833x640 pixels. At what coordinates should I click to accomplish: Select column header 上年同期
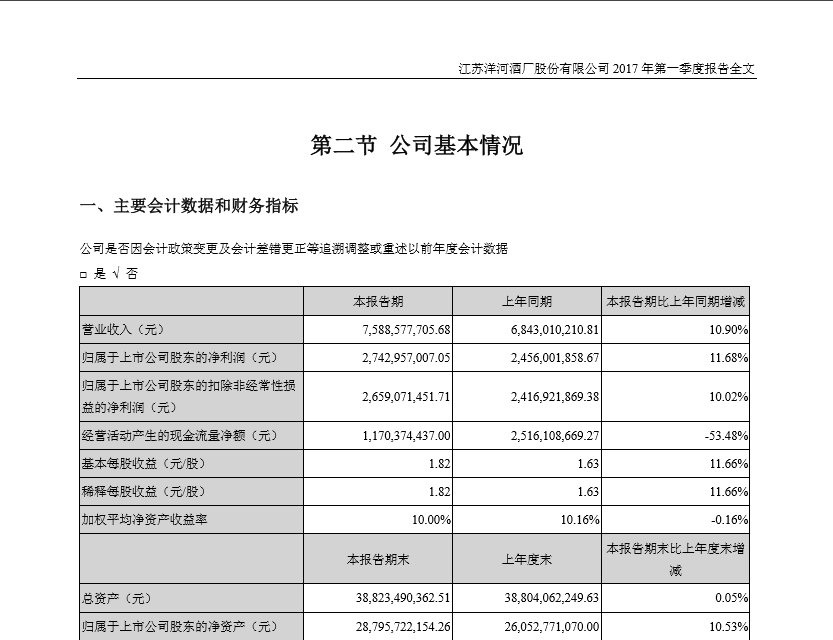point(527,302)
